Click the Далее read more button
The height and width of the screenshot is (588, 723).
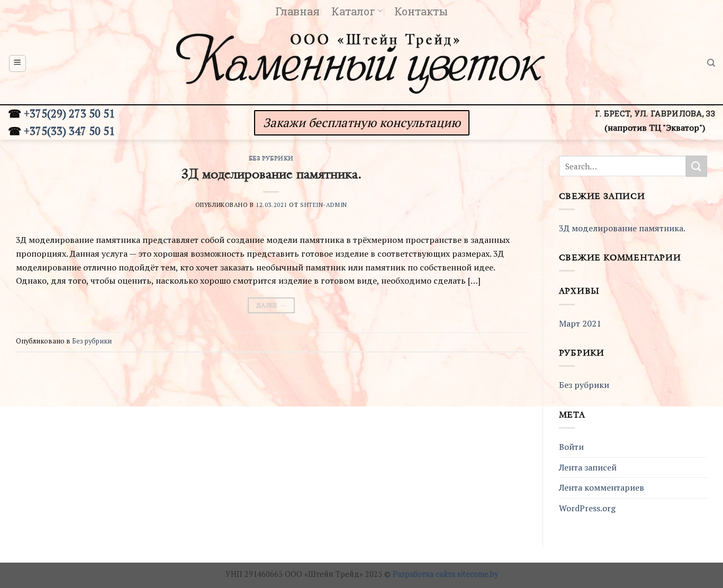[271, 305]
